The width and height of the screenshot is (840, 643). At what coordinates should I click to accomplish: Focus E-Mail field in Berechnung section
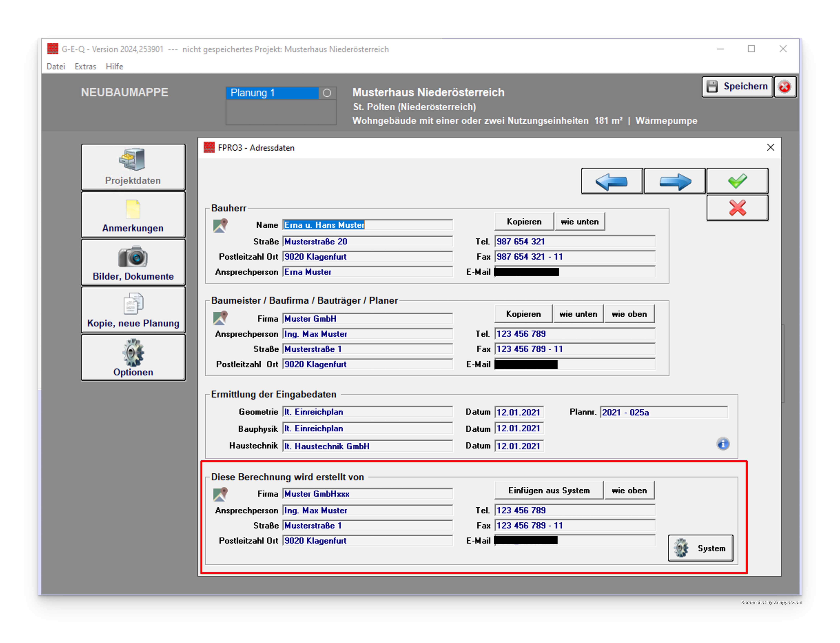[x=575, y=540]
